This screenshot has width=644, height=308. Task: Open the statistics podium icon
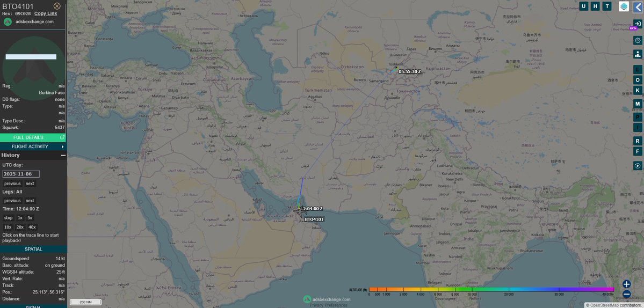coord(638,54)
